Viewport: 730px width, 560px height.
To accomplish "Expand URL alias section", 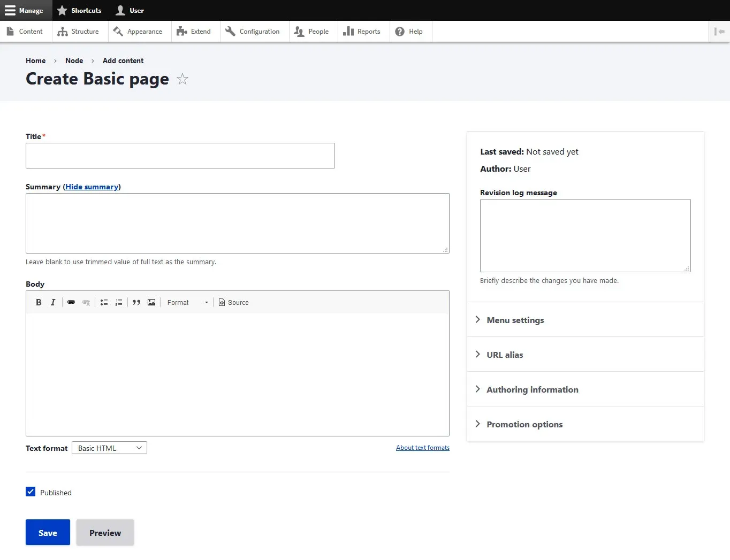I will coord(585,355).
